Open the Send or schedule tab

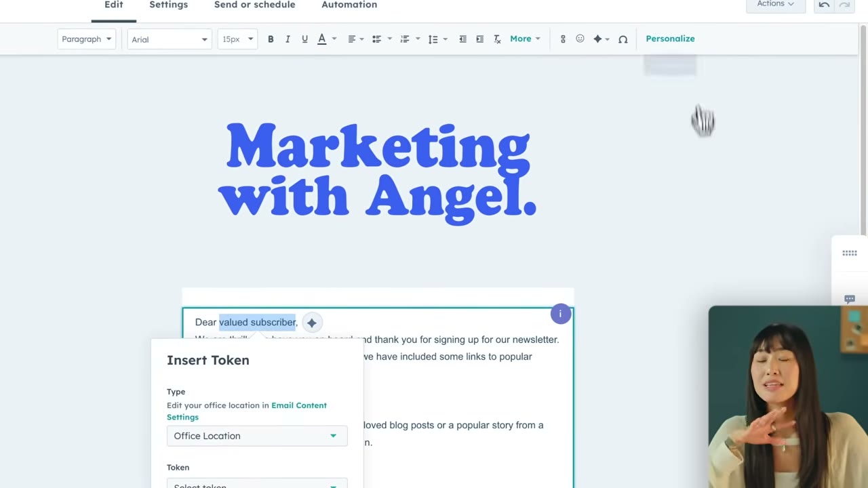[x=254, y=5]
